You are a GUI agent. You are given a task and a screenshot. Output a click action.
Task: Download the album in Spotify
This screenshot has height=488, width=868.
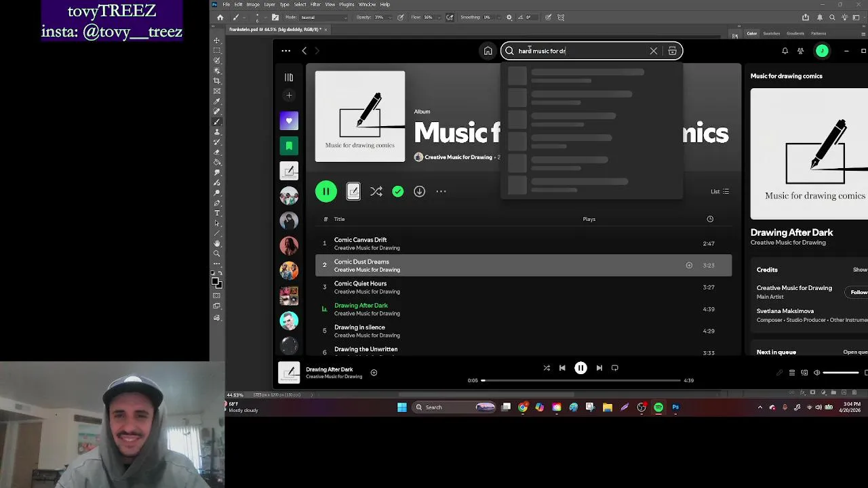coord(419,192)
